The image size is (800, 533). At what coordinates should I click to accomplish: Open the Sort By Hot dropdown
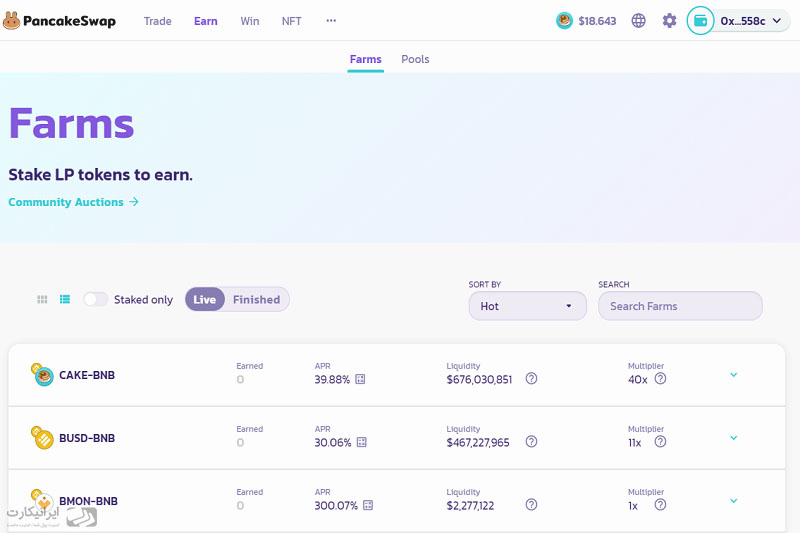527,306
